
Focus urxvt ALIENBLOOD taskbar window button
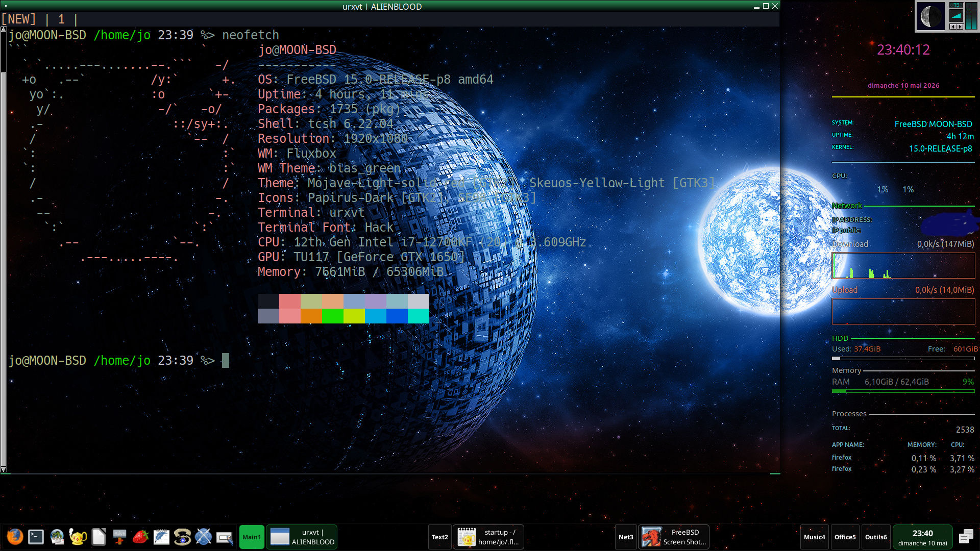[302, 537]
